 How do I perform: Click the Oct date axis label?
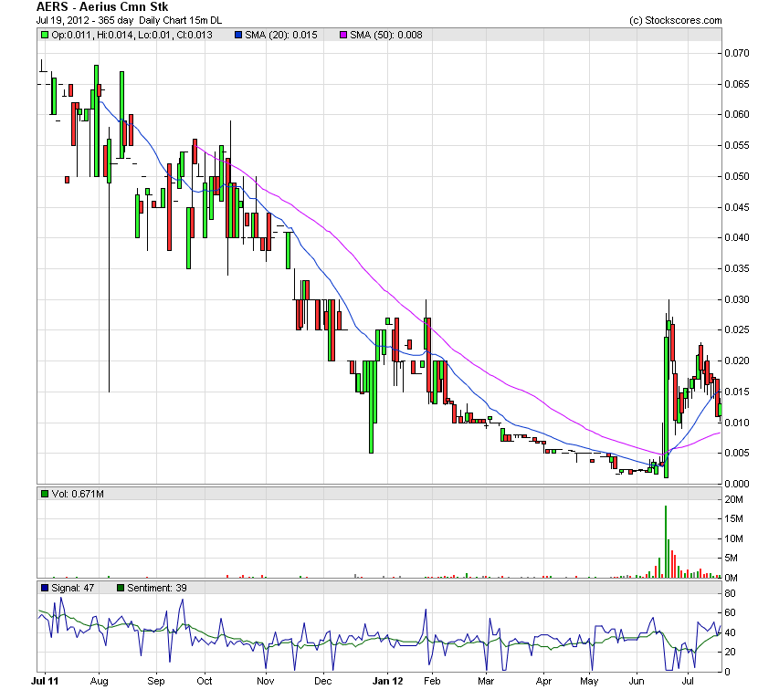205,681
